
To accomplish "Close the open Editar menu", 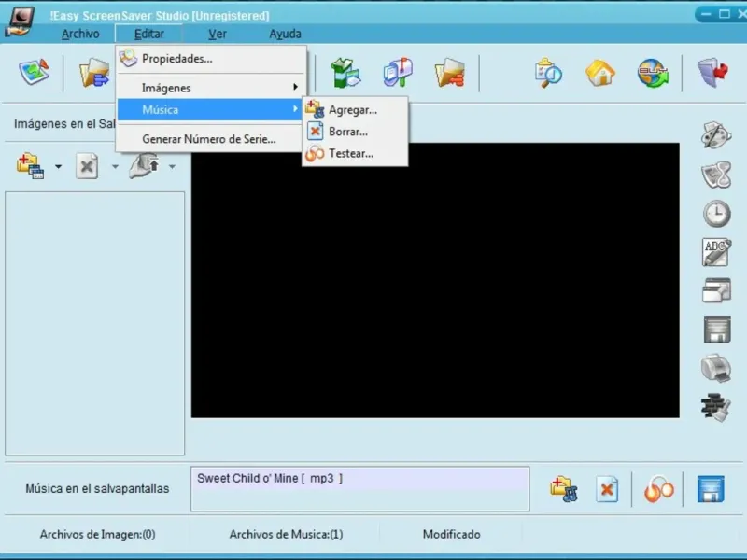I will (148, 34).
